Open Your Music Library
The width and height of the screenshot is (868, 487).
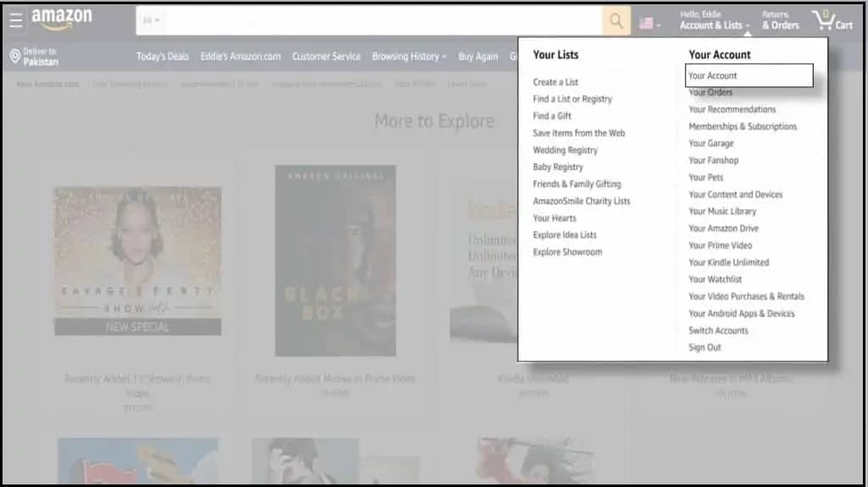tap(722, 212)
